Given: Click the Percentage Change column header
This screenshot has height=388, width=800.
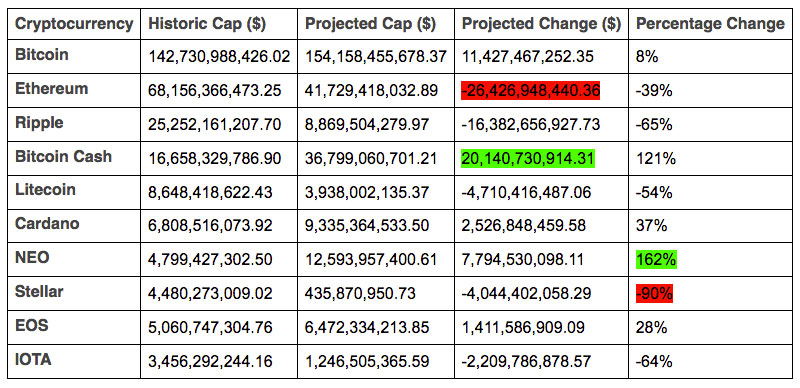Looking at the screenshot, I should 710,23.
